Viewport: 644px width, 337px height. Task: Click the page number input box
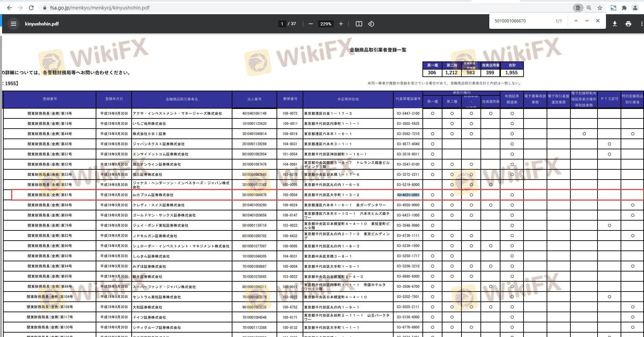282,24
